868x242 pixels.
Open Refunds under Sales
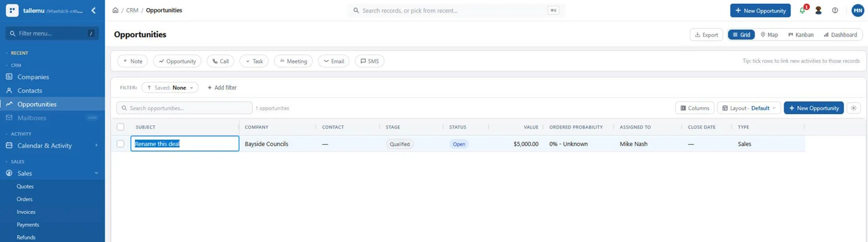pos(27,238)
